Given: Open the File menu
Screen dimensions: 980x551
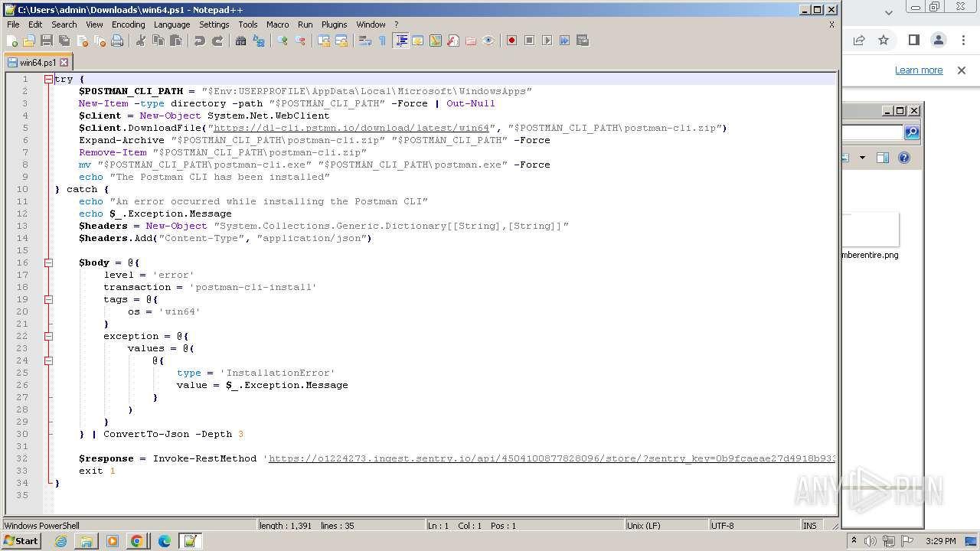Looking at the screenshot, I should pyautogui.click(x=13, y=24).
